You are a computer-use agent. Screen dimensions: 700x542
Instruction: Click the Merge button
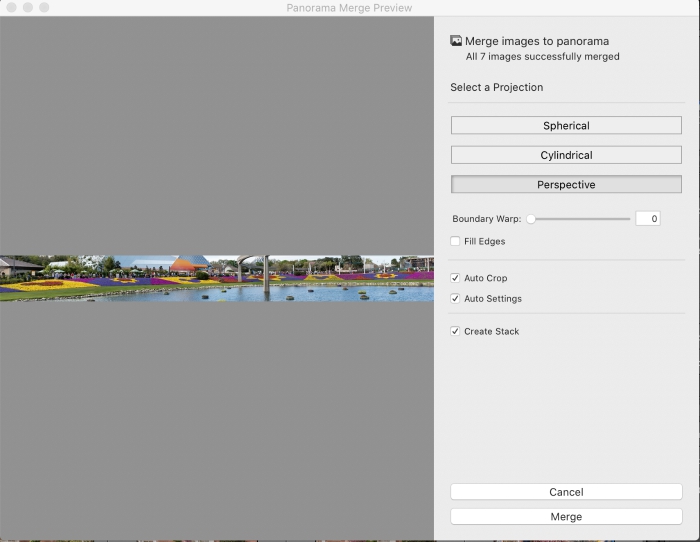click(x=566, y=517)
